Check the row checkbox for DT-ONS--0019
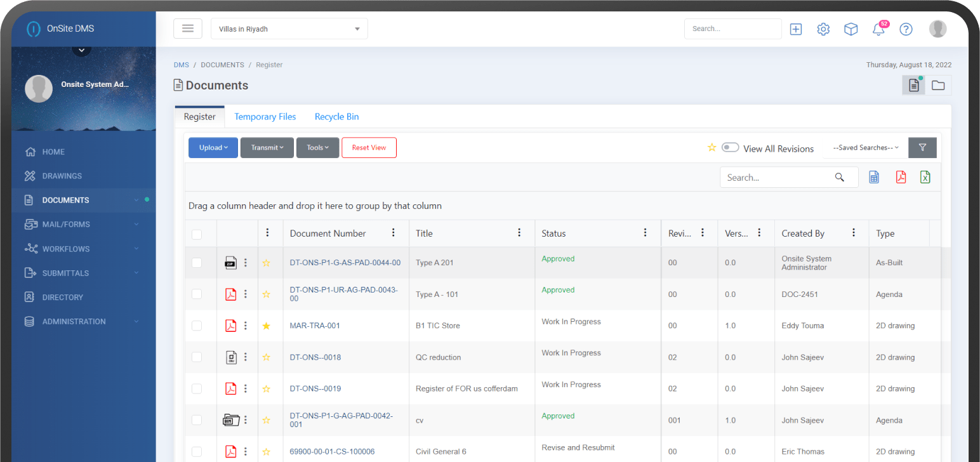The width and height of the screenshot is (980, 462). pyautogui.click(x=197, y=388)
